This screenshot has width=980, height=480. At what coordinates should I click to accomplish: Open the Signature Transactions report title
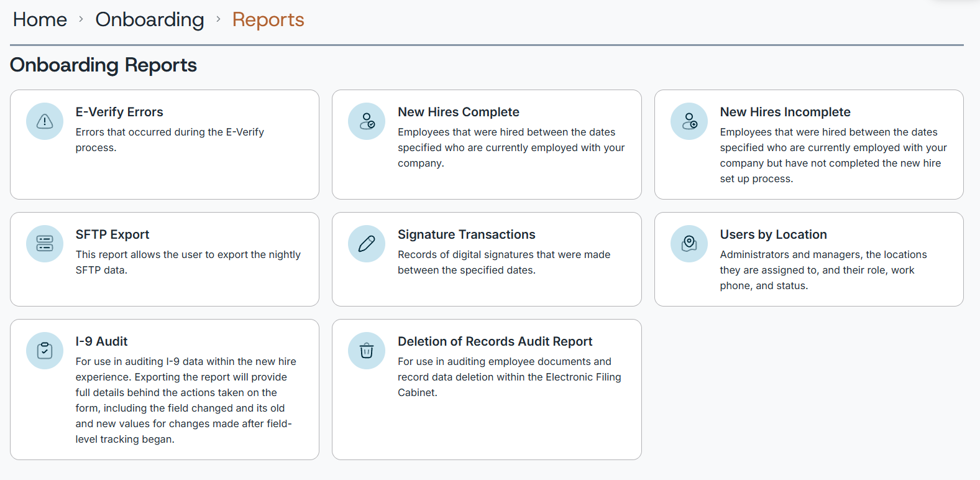coord(467,234)
